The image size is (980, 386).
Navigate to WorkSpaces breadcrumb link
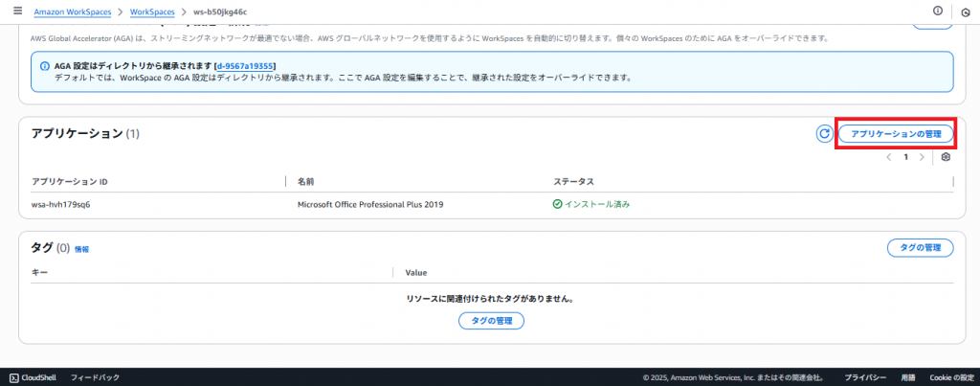(x=153, y=11)
